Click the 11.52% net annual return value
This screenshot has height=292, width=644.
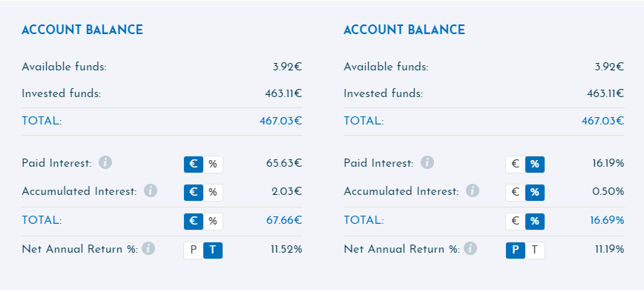click(286, 249)
